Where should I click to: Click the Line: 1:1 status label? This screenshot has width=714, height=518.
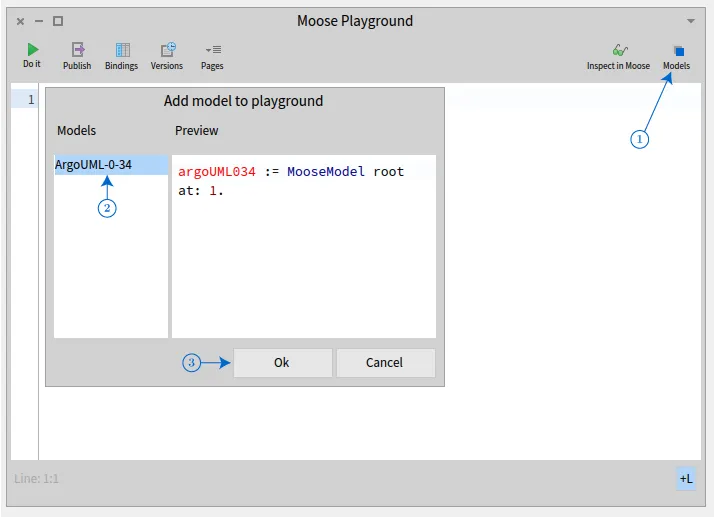coord(36,478)
